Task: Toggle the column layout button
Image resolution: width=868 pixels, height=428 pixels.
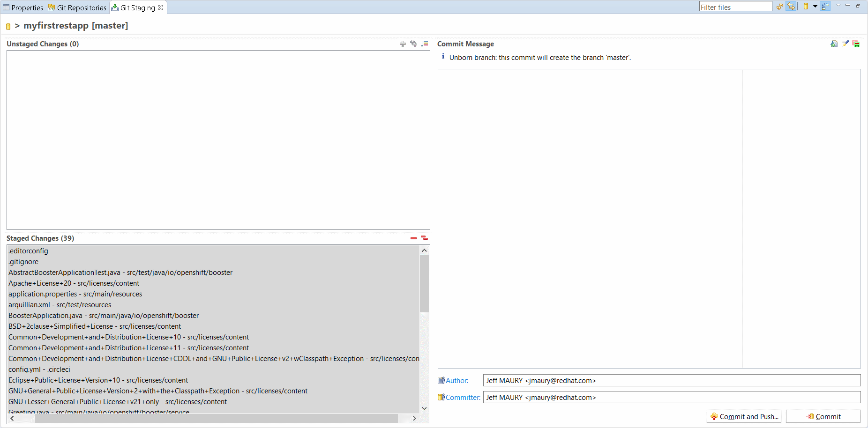Action: (x=825, y=6)
